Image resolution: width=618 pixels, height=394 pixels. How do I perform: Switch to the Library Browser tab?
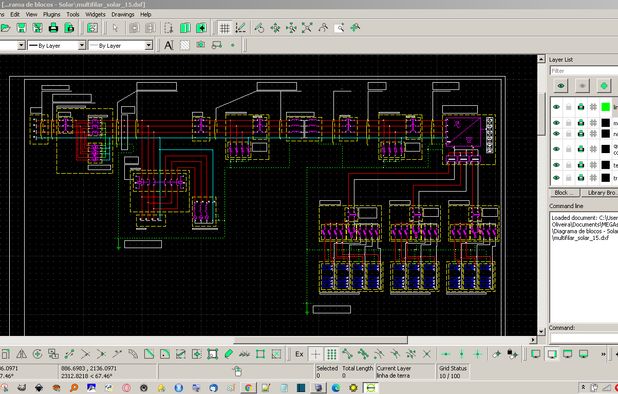[600, 193]
